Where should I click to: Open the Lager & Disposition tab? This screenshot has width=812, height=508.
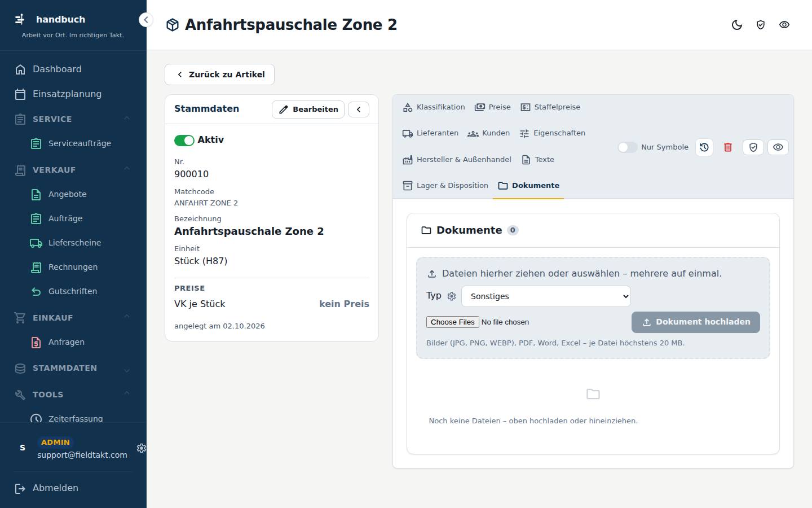[445, 186]
